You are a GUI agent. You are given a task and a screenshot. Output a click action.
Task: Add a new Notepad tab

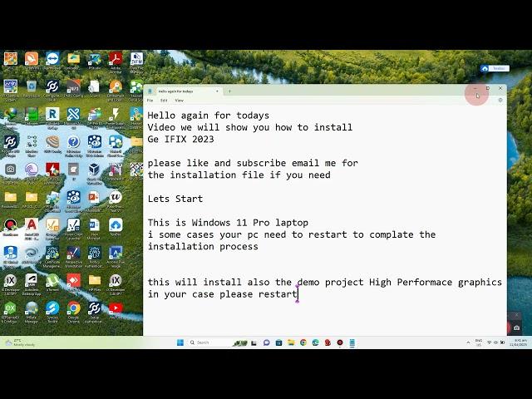click(229, 91)
